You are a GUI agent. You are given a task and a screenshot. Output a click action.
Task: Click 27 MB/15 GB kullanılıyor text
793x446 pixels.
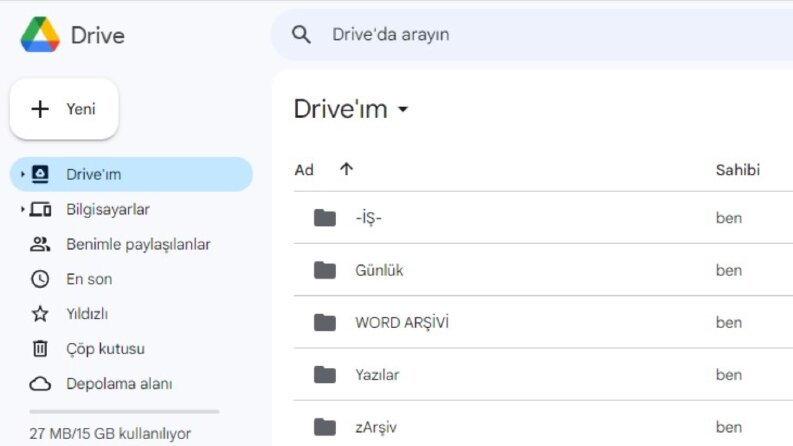pyautogui.click(x=110, y=433)
